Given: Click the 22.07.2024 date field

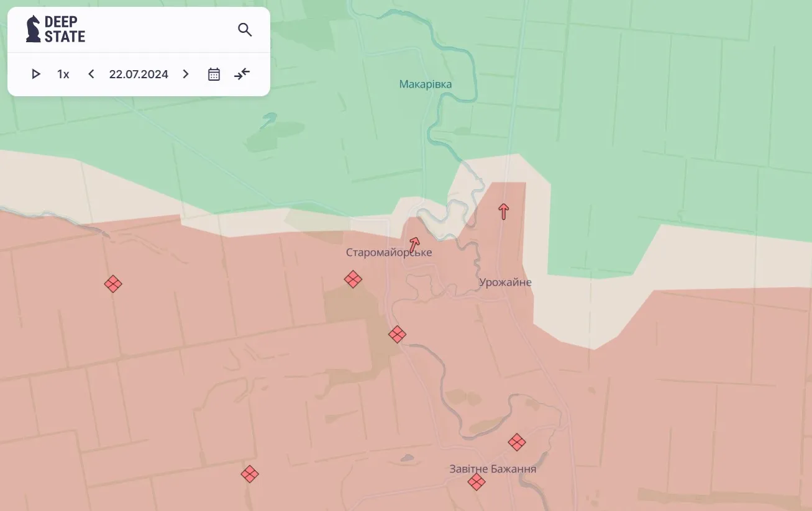Looking at the screenshot, I should [x=139, y=74].
